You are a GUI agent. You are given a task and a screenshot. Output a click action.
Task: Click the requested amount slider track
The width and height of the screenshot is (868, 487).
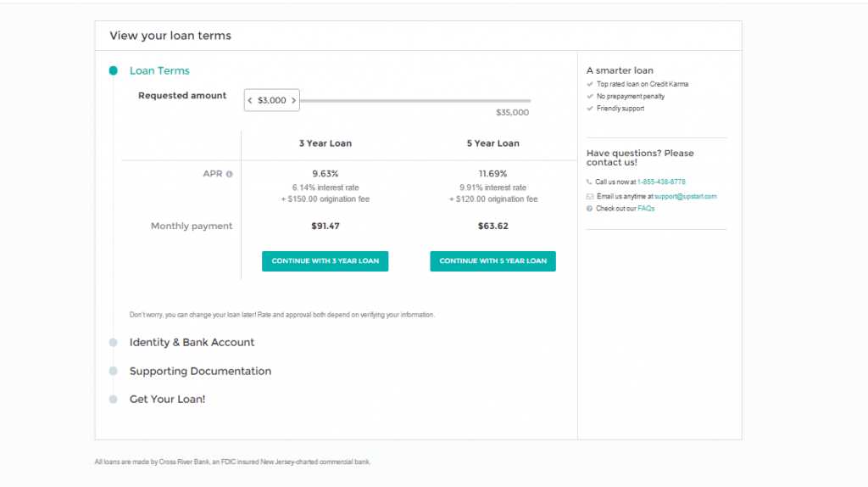click(415, 101)
